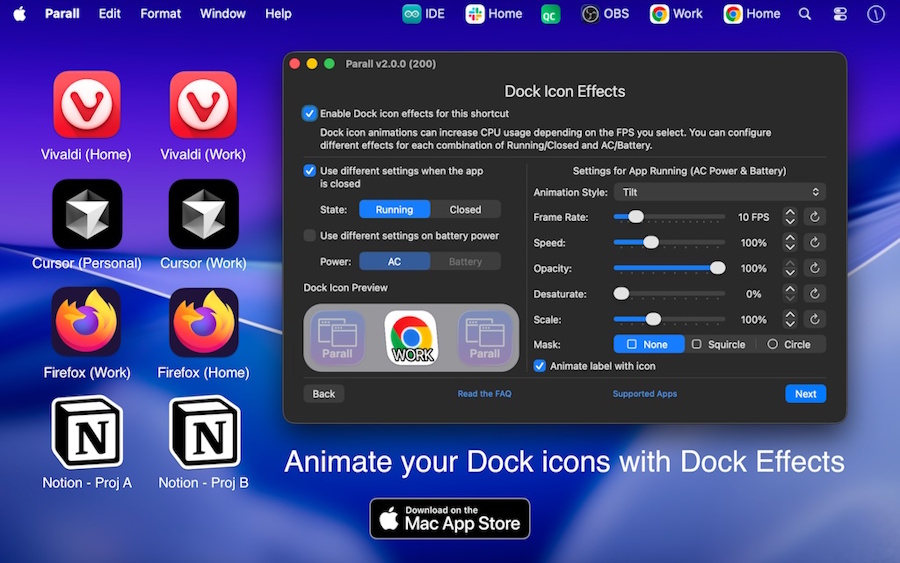Click the reset icon beside Scale
The height and width of the screenshot is (563, 900).
(815, 320)
